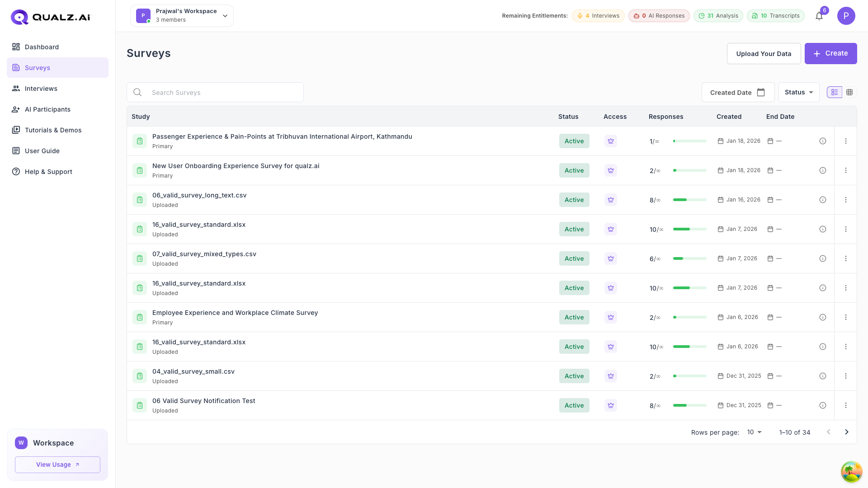The width and height of the screenshot is (868, 488).
Task: Click the search magnifier icon
Action: (137, 92)
